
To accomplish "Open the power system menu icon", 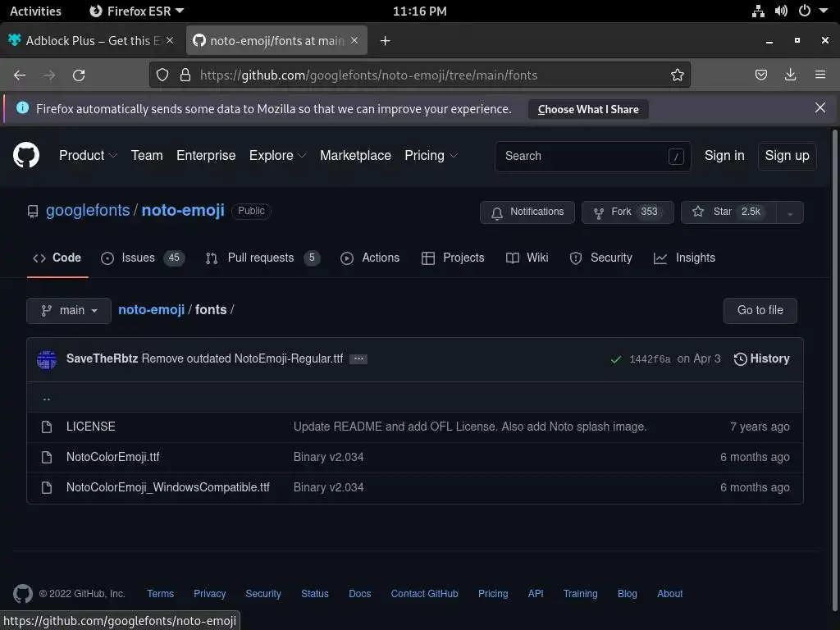I will tap(805, 11).
